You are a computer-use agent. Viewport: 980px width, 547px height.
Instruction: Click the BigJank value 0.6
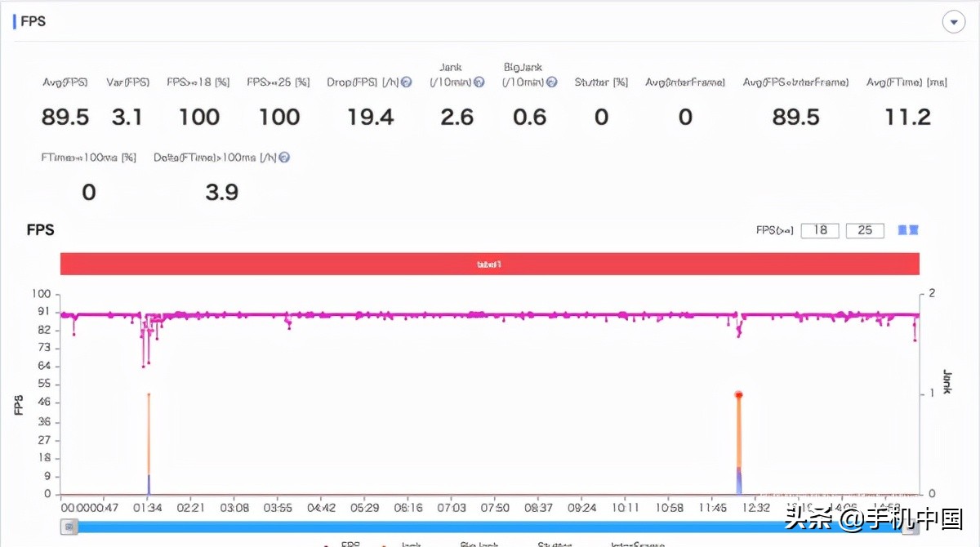530,117
